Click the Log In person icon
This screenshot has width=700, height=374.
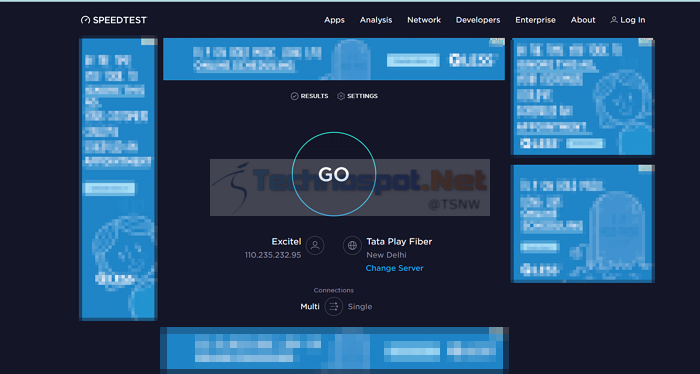pos(614,20)
